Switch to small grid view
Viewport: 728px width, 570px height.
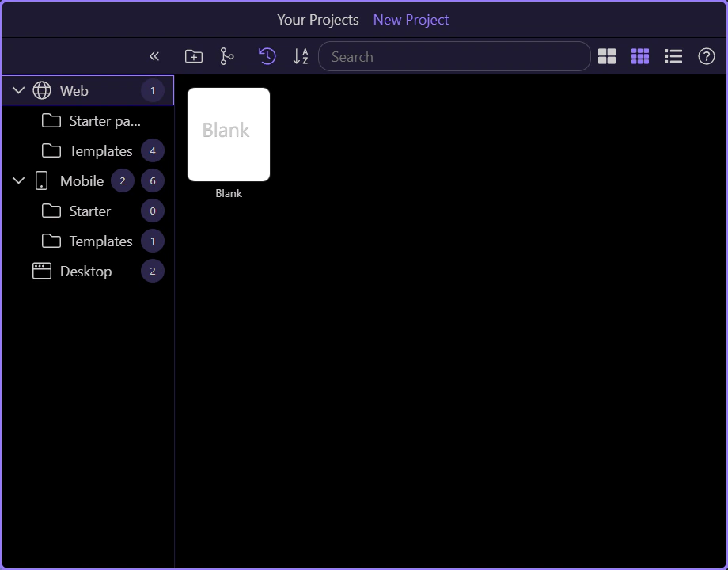[640, 56]
